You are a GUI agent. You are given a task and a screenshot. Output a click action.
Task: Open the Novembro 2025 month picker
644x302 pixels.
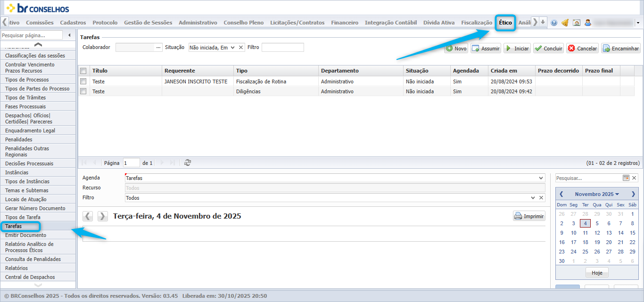click(x=597, y=194)
